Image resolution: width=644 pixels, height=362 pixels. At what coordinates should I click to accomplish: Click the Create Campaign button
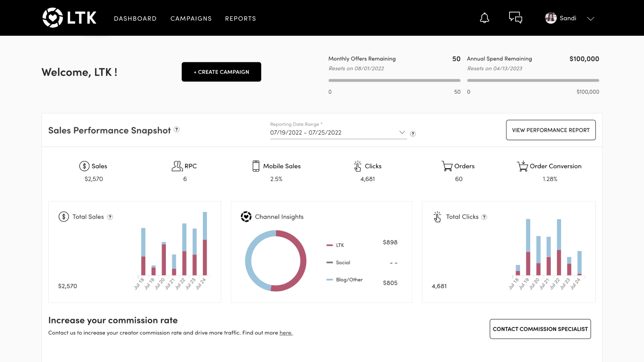point(221,72)
